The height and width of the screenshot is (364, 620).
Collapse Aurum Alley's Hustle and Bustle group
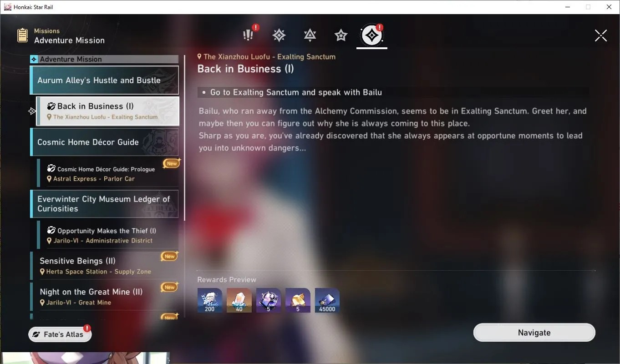click(x=104, y=80)
